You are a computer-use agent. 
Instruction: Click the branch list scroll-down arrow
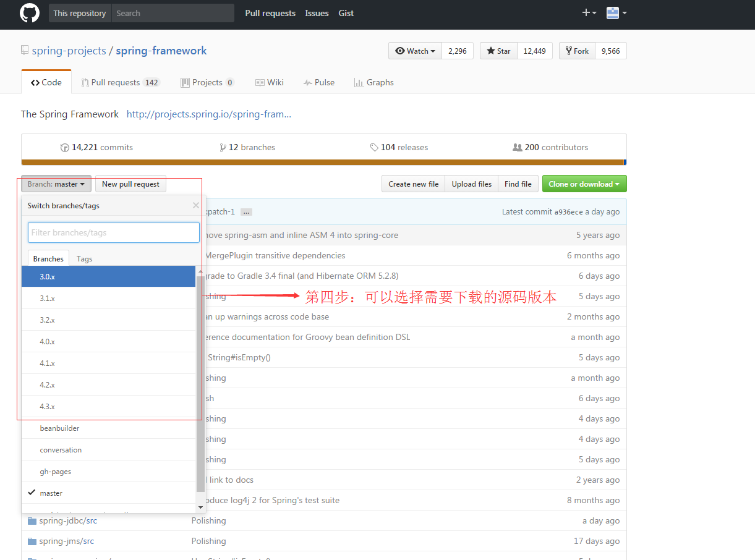(x=200, y=507)
